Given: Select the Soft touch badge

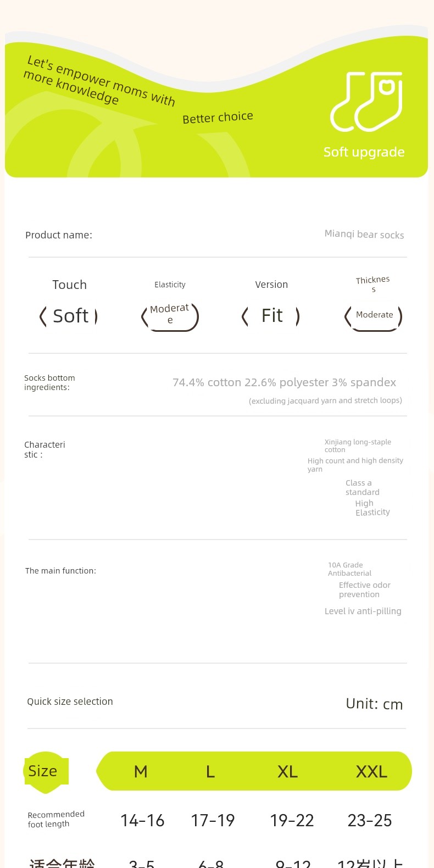Looking at the screenshot, I should (69, 316).
